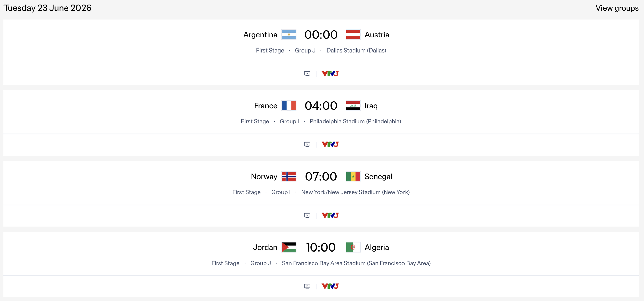Image resolution: width=644 pixels, height=301 pixels.
Task: Click First Stage label for Jordan vs Algeria
Action: click(x=225, y=263)
